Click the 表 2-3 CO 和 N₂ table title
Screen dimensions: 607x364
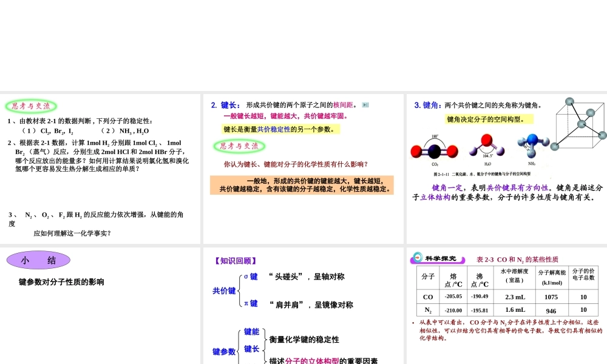click(x=517, y=259)
